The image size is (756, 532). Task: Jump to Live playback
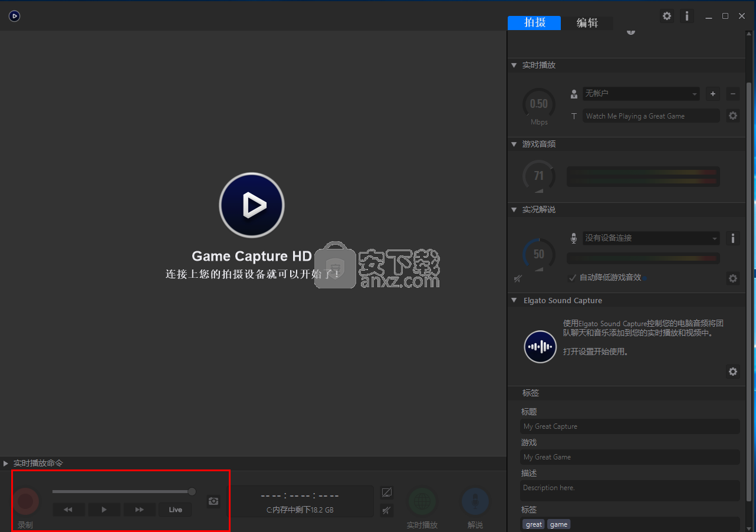click(175, 510)
